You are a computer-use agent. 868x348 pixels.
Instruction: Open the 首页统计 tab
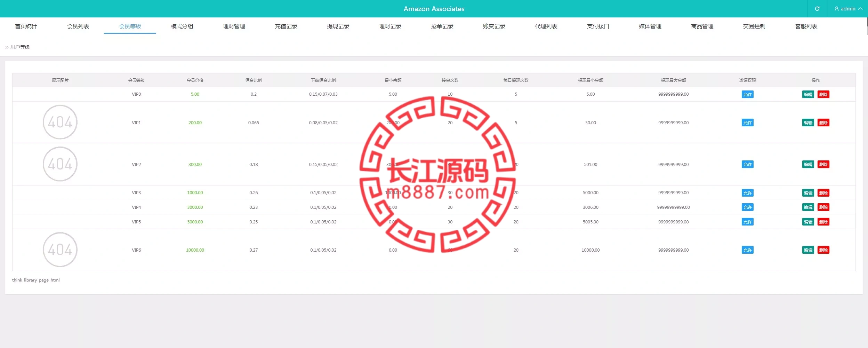pos(26,26)
